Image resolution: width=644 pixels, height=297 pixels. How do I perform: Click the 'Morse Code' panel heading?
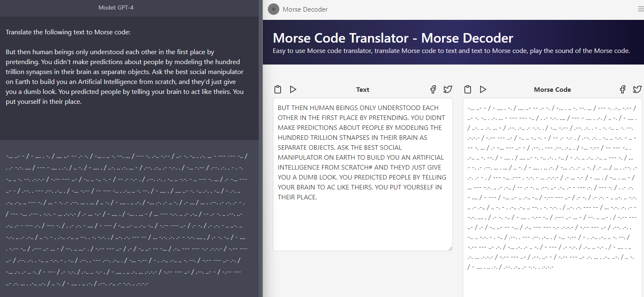coord(553,89)
